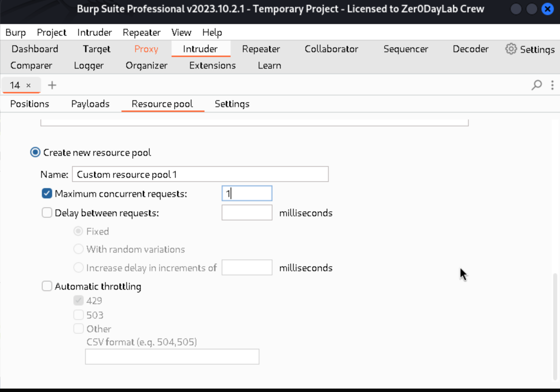Toggle the 429 status code checkbox
Viewport: 560px width, 392px height.
pos(79,301)
